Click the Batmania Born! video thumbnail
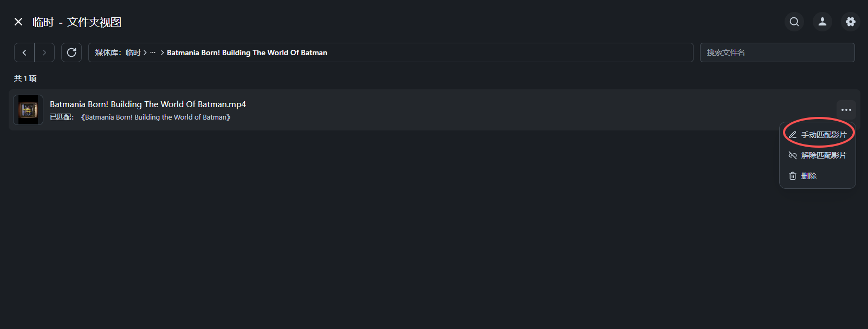The width and height of the screenshot is (868, 329). 28,110
